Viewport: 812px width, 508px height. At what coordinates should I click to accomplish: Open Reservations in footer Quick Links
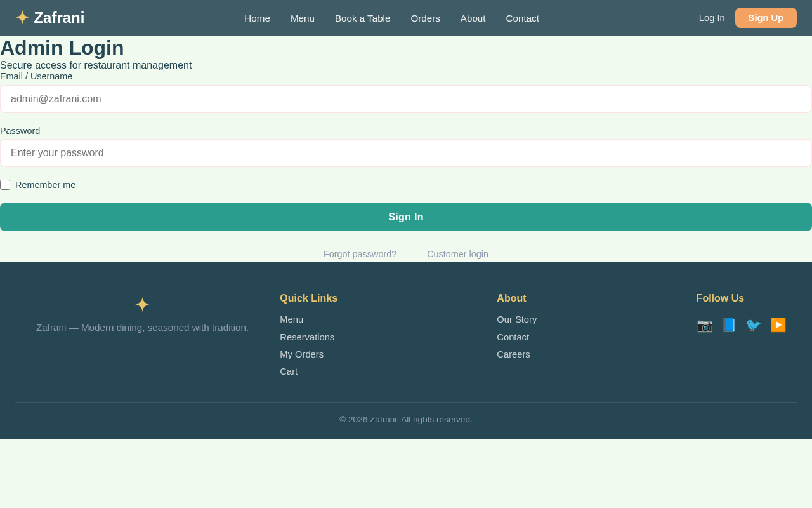307,337
